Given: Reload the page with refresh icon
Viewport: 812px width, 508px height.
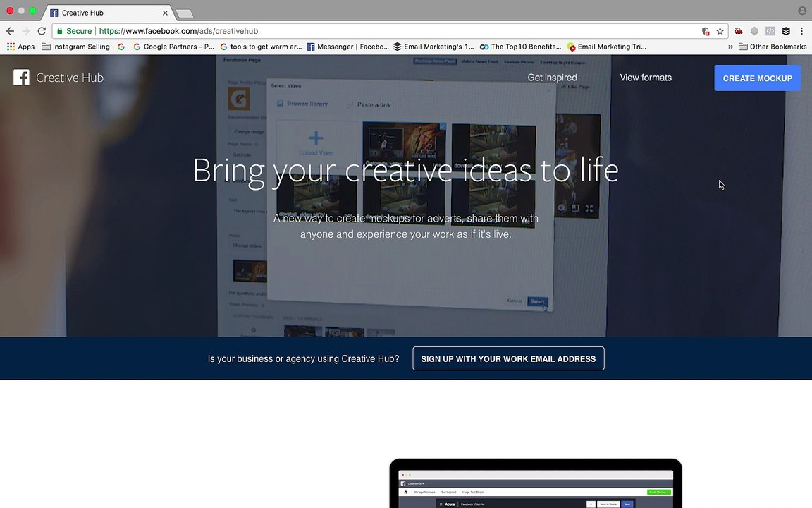Looking at the screenshot, I should (x=42, y=31).
